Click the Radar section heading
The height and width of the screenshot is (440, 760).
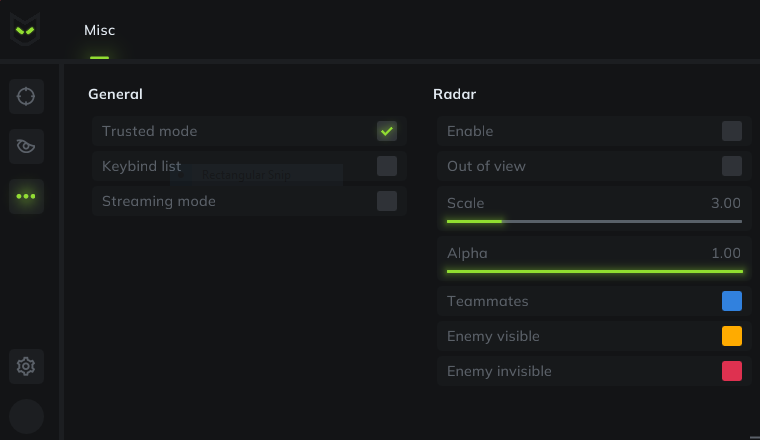pos(454,94)
